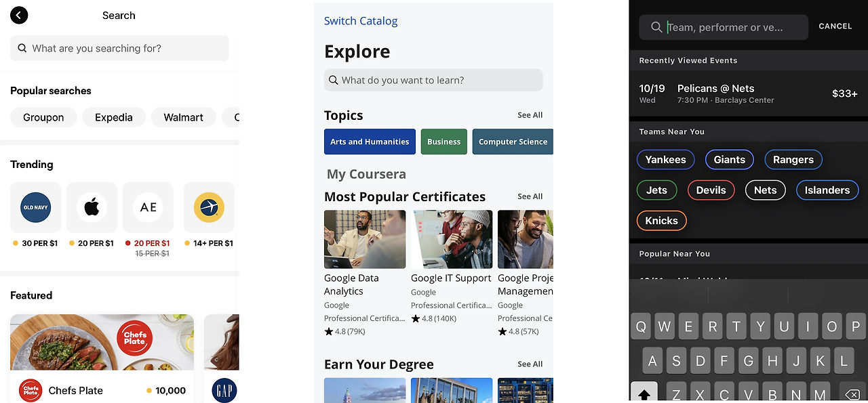This screenshot has width=868, height=403.
Task: Click See All next to Topics
Action: tap(530, 115)
